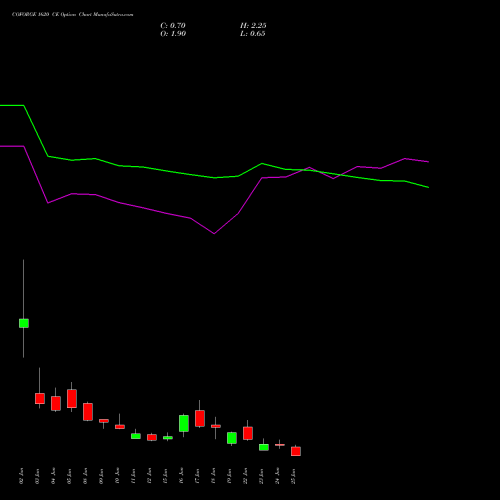
Task: Select the red candlestick above 22 Jun
Action: pyautogui.click(x=248, y=433)
